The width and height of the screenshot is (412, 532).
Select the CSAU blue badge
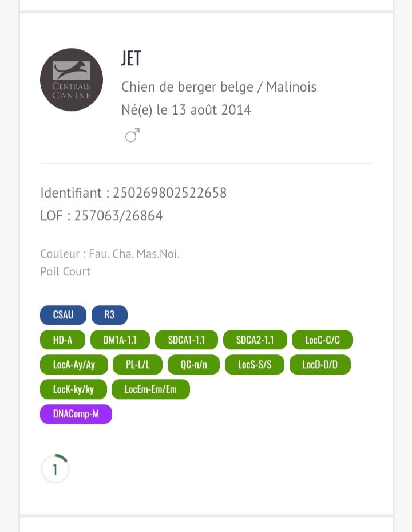tap(63, 315)
